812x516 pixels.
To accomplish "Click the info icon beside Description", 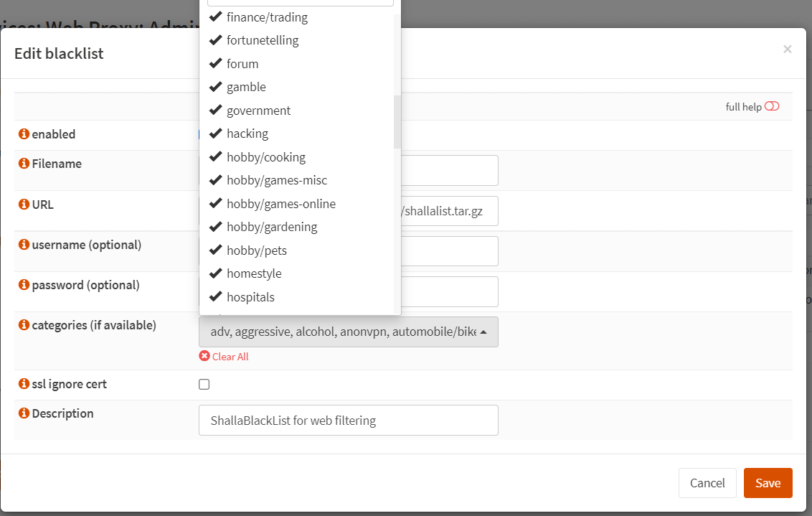I will (24, 413).
